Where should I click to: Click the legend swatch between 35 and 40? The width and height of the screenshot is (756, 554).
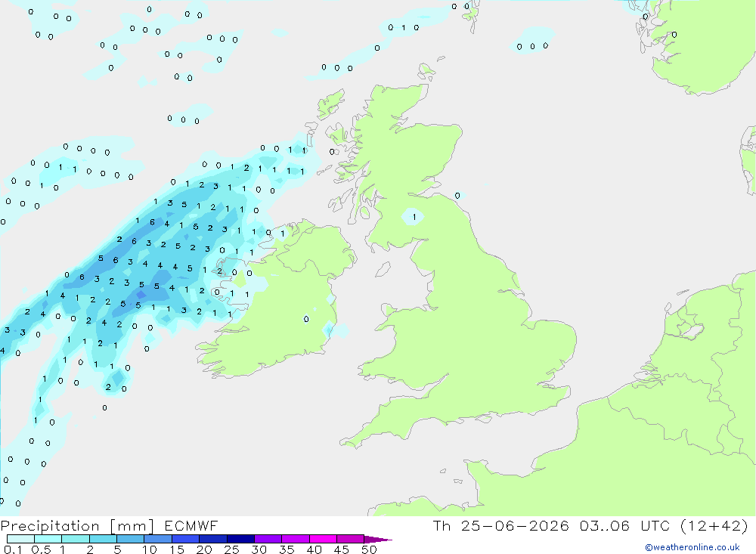click(296, 539)
